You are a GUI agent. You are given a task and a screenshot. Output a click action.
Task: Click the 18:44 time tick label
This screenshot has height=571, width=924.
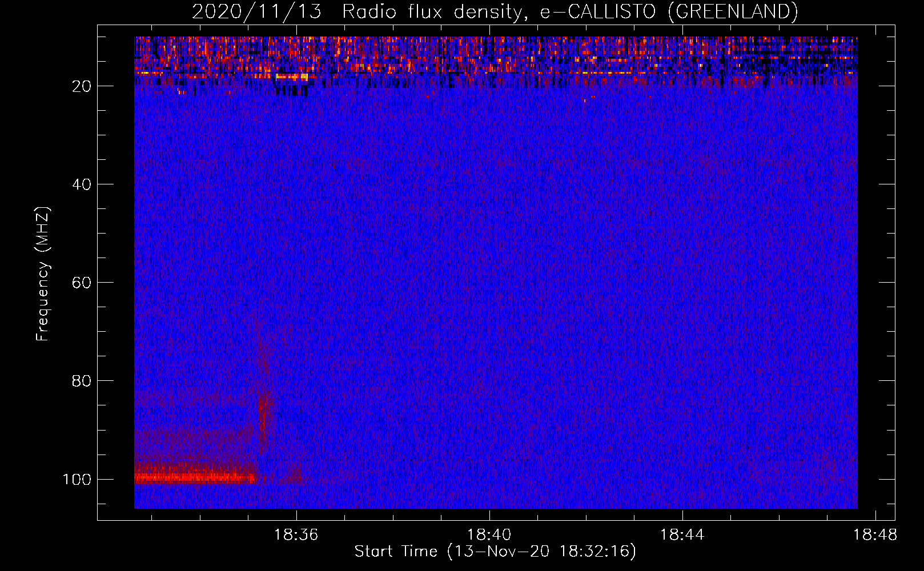[x=682, y=535]
